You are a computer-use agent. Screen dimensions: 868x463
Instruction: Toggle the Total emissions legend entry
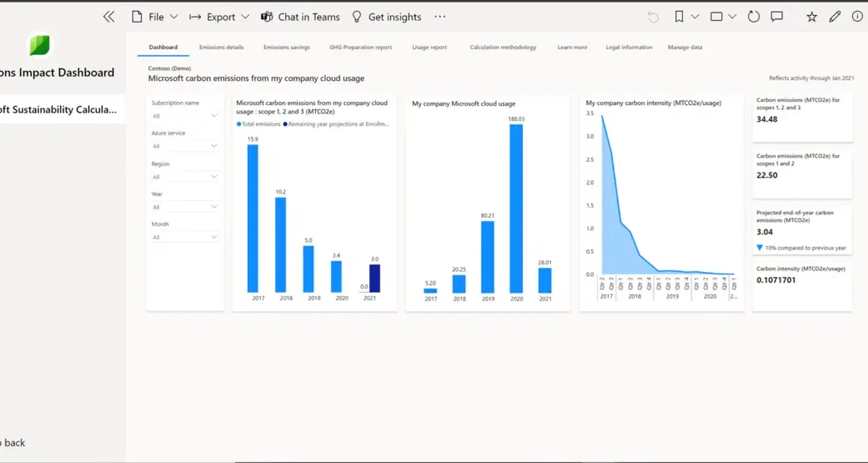pos(258,124)
